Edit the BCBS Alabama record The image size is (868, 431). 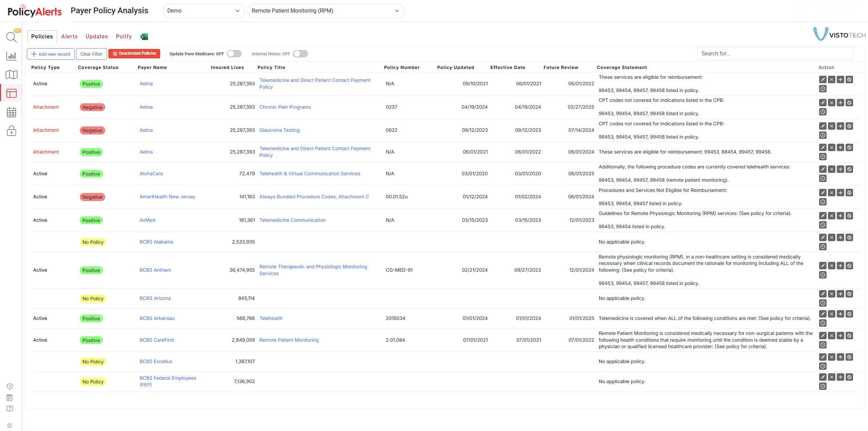point(823,237)
